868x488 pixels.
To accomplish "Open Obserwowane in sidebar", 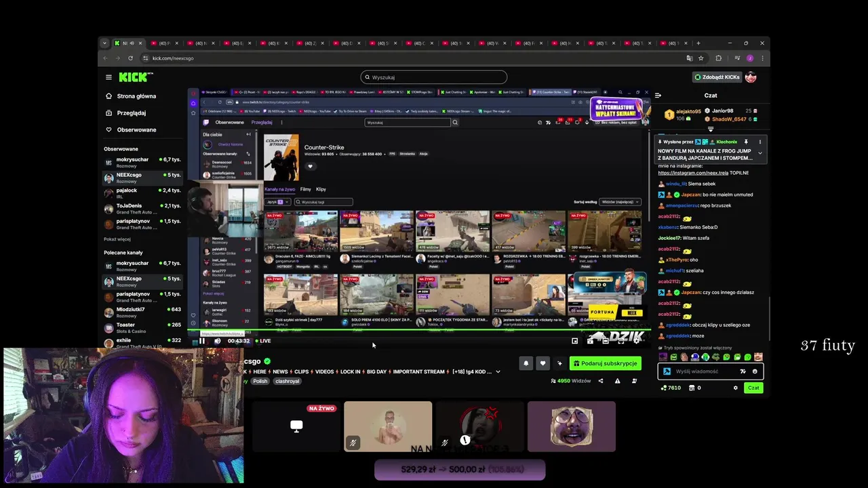I will (131, 129).
